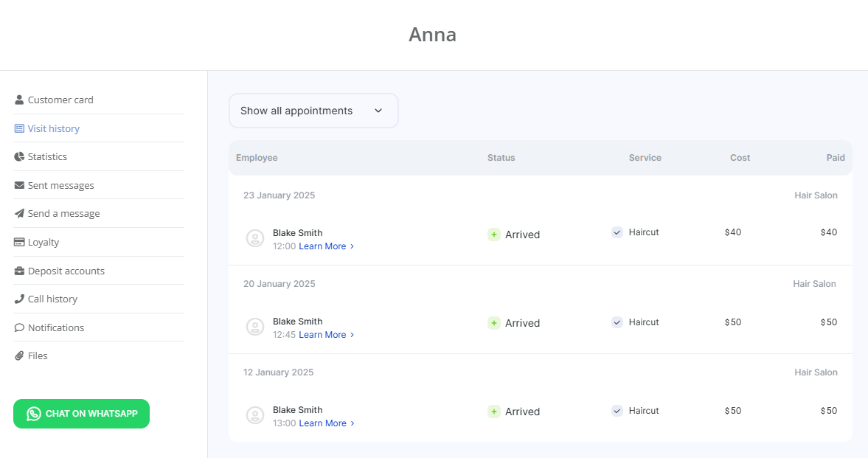Click the Chat on WhatsApp button
868x458 pixels.
(81, 414)
